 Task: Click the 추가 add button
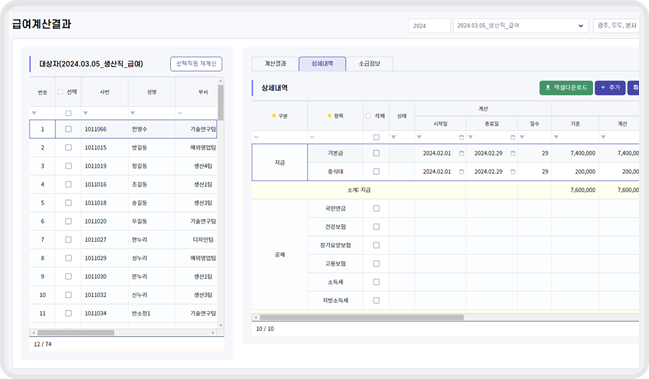click(610, 88)
